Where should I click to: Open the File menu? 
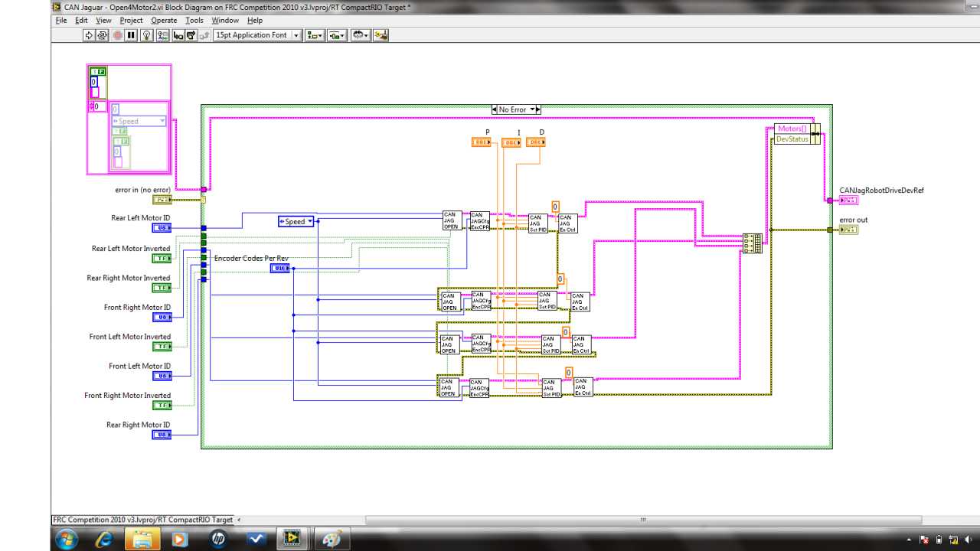click(61, 21)
